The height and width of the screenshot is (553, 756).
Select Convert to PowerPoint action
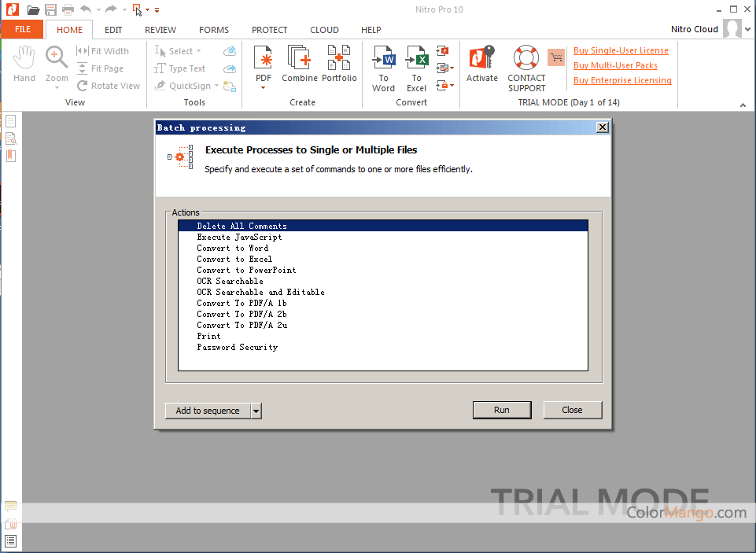pyautogui.click(x=383, y=271)
